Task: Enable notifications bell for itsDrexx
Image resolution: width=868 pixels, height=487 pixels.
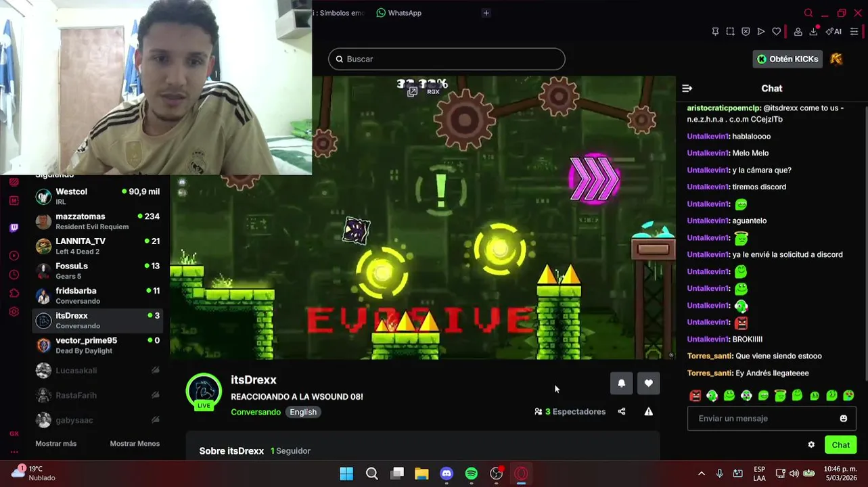Action: click(622, 384)
